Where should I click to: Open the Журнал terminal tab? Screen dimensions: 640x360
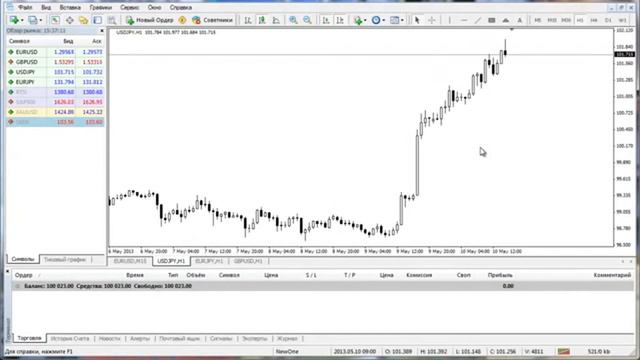click(287, 338)
